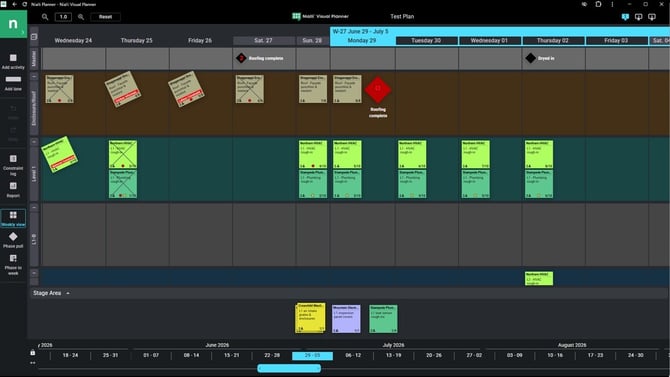Click the fit-width arrows icon below lock
Viewport: 670px width, 377px height.
[x=32, y=363]
